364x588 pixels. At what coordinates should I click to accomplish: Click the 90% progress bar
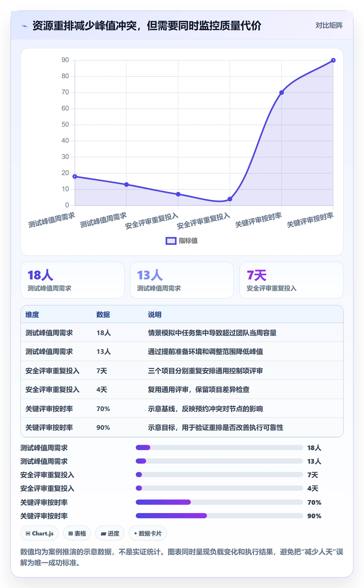(219, 516)
